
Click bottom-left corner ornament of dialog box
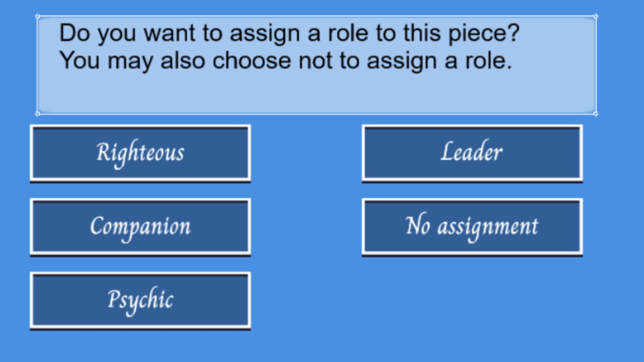[38, 114]
